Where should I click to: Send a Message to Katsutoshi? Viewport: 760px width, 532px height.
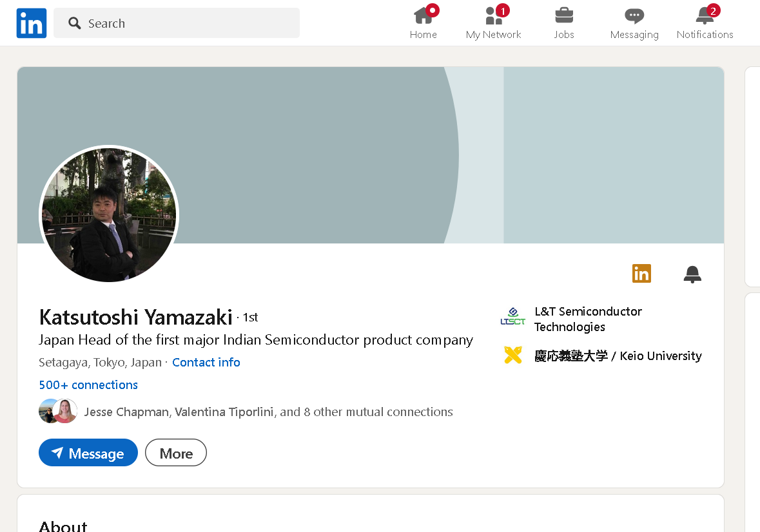pos(88,453)
